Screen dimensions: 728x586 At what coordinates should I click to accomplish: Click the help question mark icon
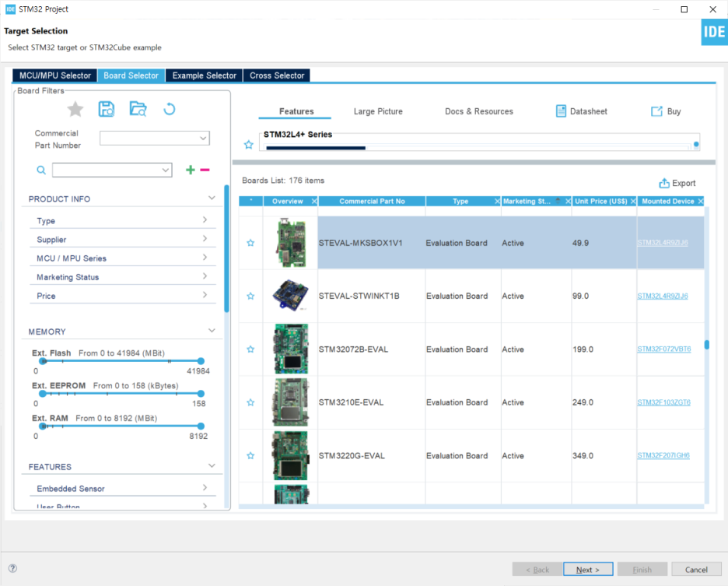[13, 568]
